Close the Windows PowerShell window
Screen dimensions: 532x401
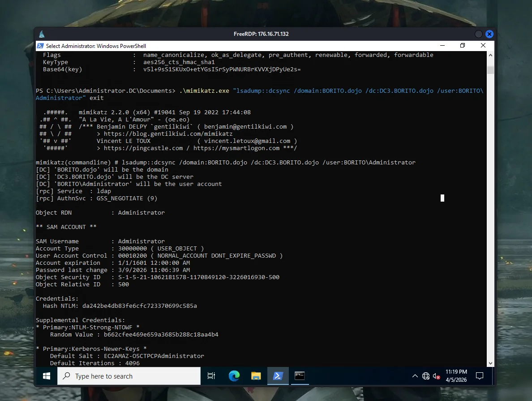(483, 46)
